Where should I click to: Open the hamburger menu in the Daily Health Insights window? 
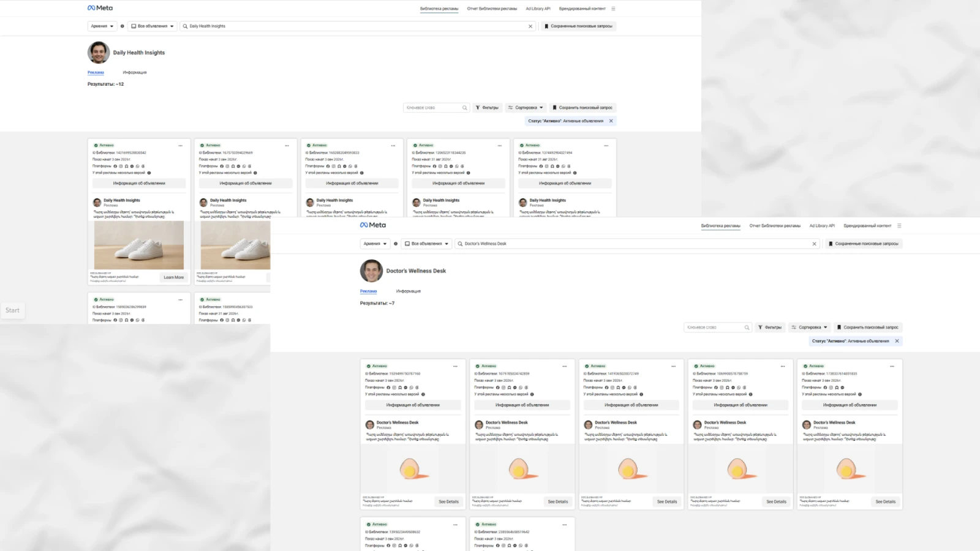click(613, 9)
